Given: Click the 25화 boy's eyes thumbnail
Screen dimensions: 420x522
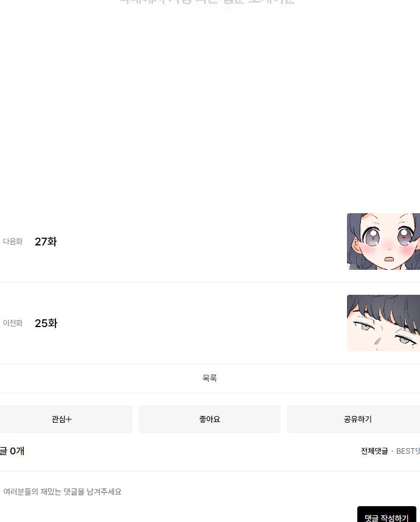Looking at the screenshot, I should (x=383, y=323).
